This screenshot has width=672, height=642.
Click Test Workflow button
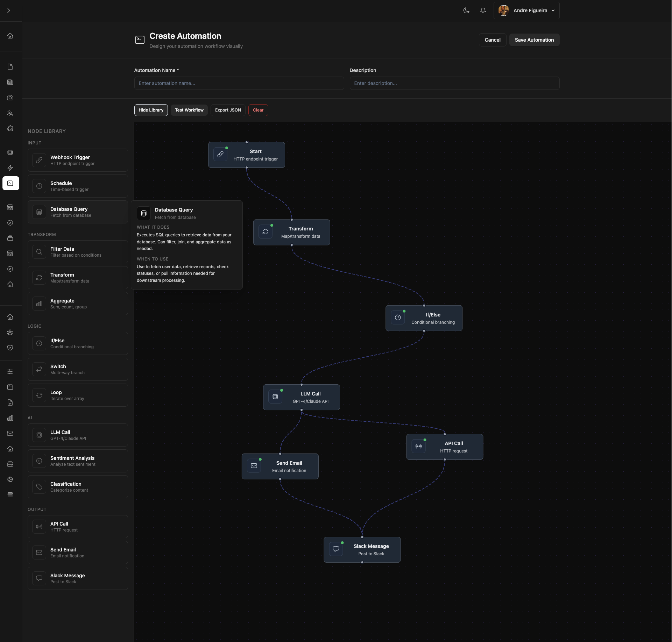click(x=189, y=110)
